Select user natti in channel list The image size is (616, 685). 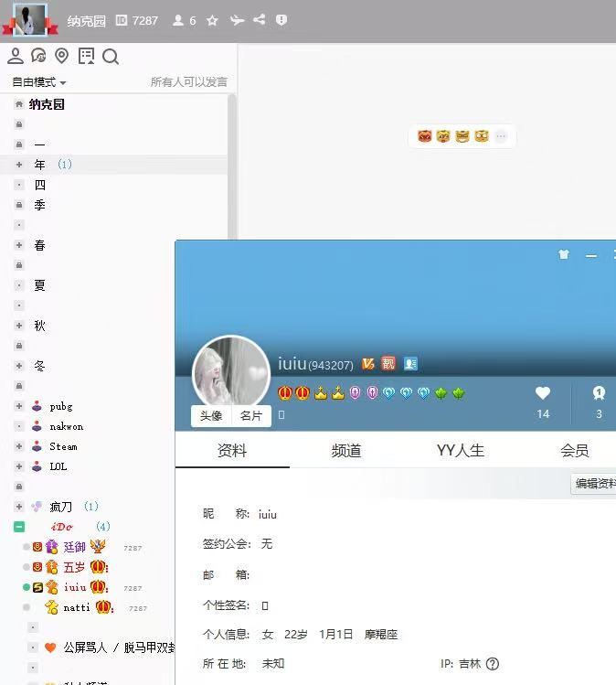click(x=77, y=607)
